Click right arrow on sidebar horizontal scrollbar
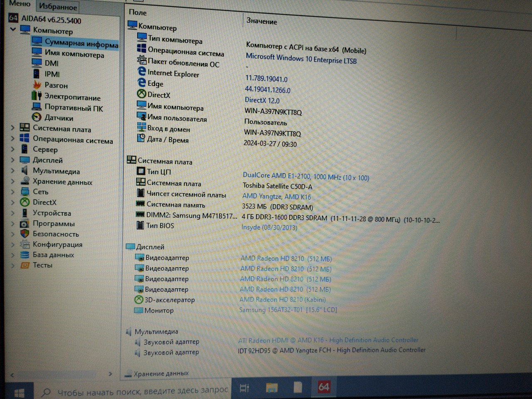The image size is (532, 399). point(110,374)
